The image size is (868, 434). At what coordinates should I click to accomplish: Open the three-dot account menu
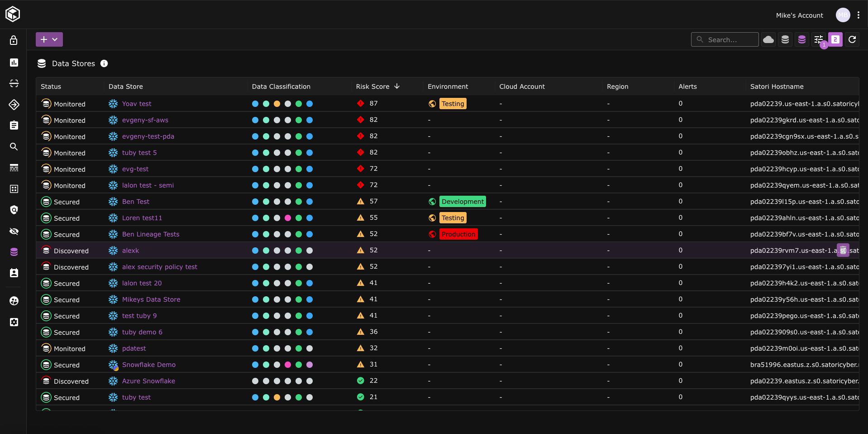tap(858, 15)
